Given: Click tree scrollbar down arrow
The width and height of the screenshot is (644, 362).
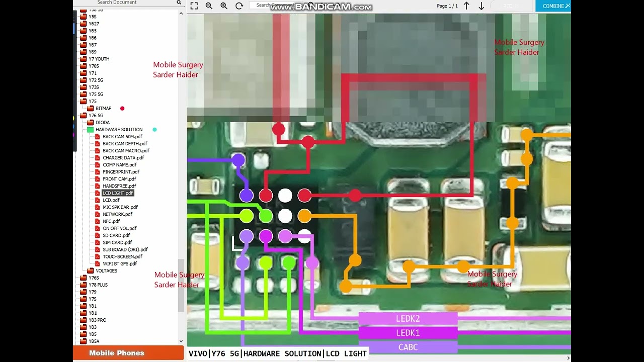Looking at the screenshot, I should [181, 341].
